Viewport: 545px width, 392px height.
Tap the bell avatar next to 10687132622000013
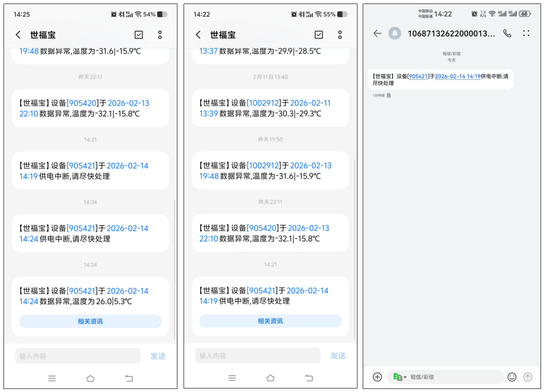(395, 33)
